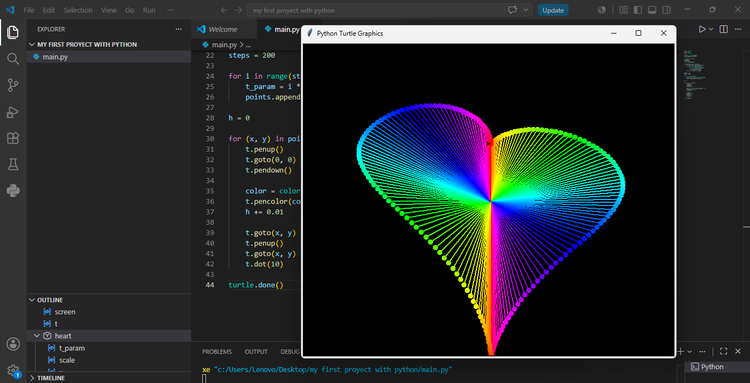The image size is (750, 383).
Task: Create new terminal with plus icon
Action: point(680,351)
